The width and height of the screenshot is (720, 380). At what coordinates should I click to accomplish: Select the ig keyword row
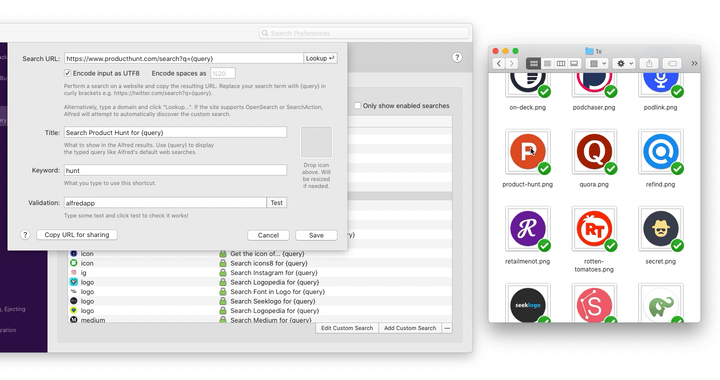tap(260, 273)
